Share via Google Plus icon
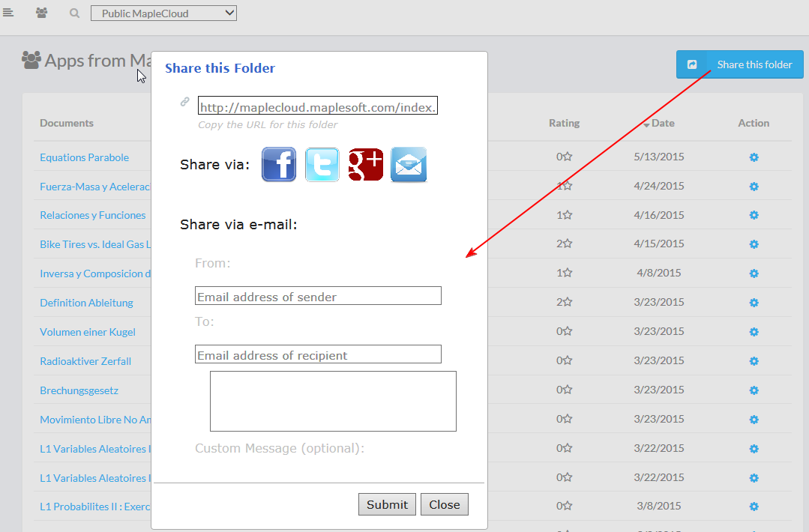This screenshot has height=532, width=809. (x=365, y=164)
